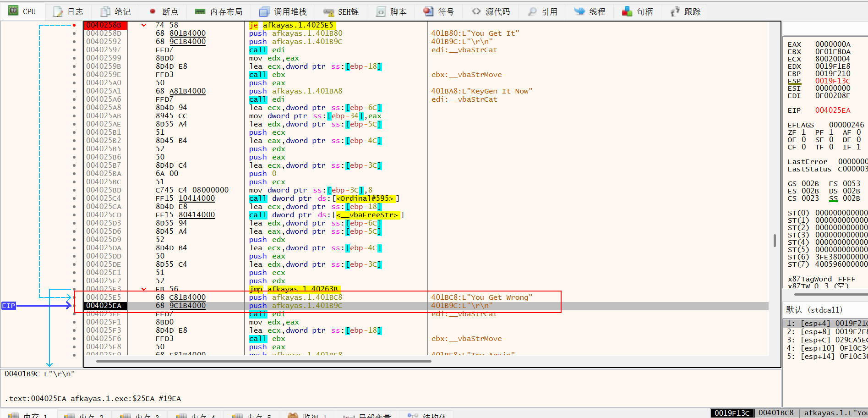Switch to the 断点 breakpoints tab
The image size is (868, 418).
pos(164,11)
